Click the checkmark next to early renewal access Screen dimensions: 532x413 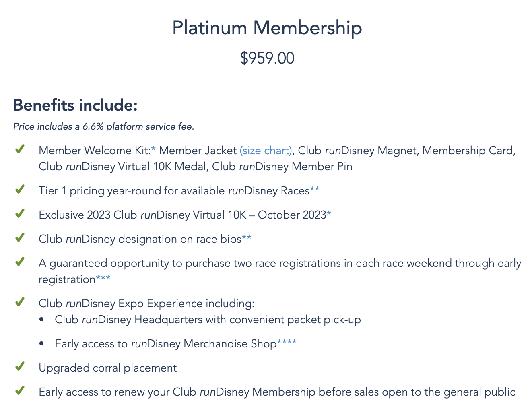pyautogui.click(x=19, y=391)
